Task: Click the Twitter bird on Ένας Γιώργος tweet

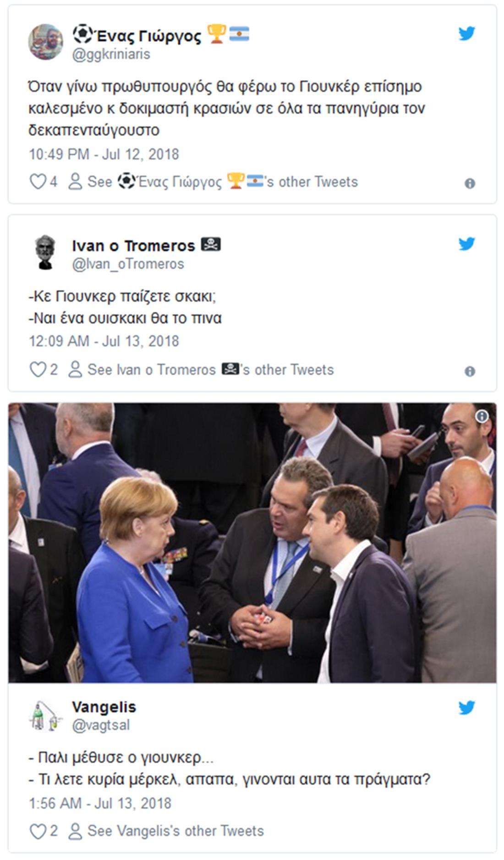Action: pyautogui.click(x=466, y=33)
